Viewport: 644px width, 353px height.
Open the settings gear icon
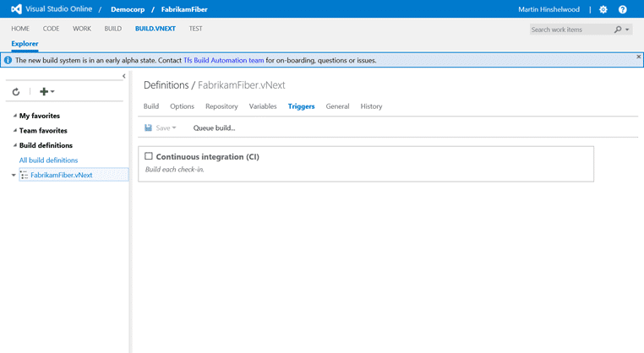click(x=603, y=9)
